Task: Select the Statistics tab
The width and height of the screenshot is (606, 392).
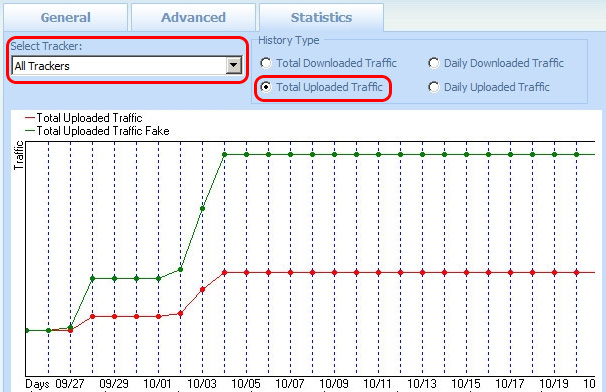Action: (321, 17)
